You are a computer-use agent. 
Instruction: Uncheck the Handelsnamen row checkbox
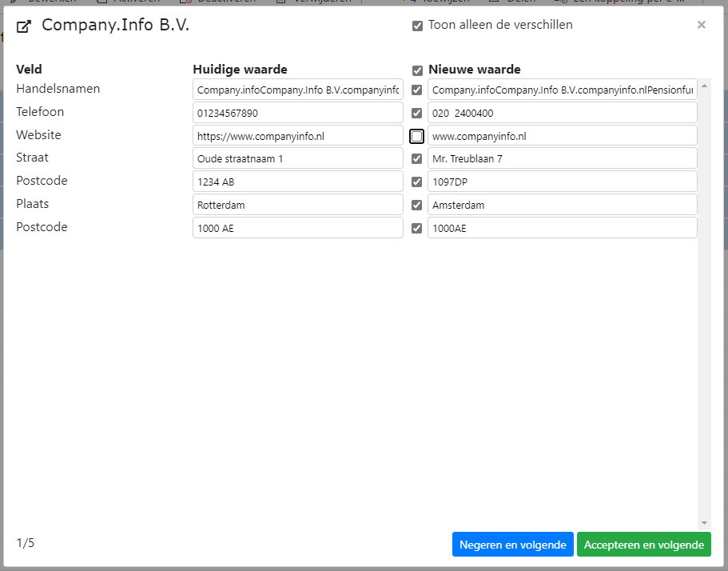[417, 90]
